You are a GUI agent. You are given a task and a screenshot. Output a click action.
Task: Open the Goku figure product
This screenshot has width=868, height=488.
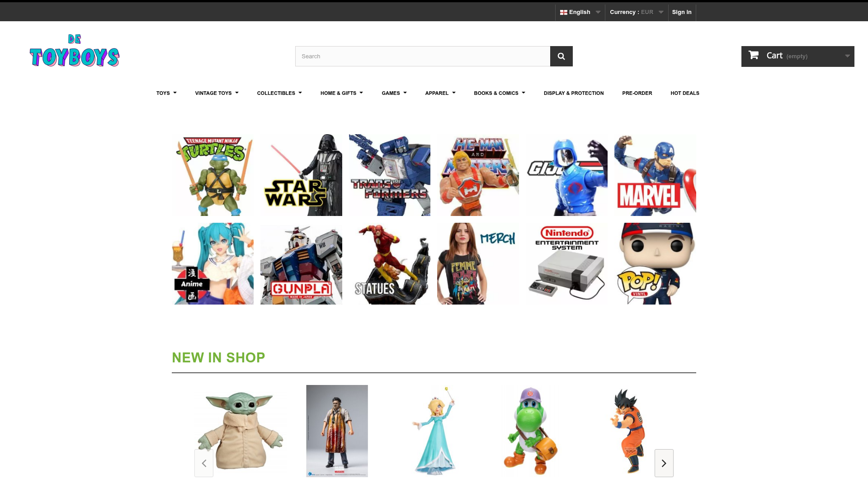click(627, 431)
